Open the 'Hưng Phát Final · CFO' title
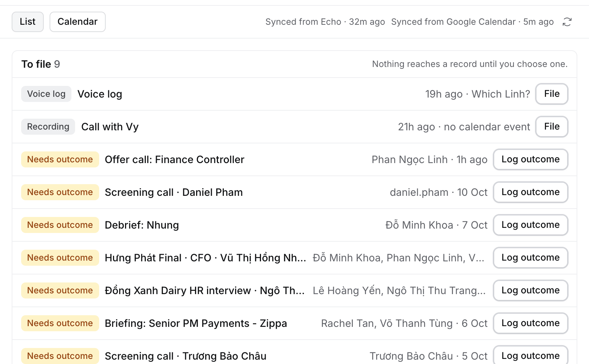This screenshot has height=364, width=589. [206, 258]
